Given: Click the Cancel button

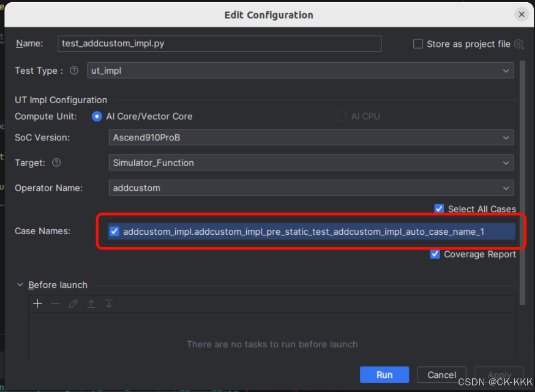Looking at the screenshot, I should pos(442,375).
